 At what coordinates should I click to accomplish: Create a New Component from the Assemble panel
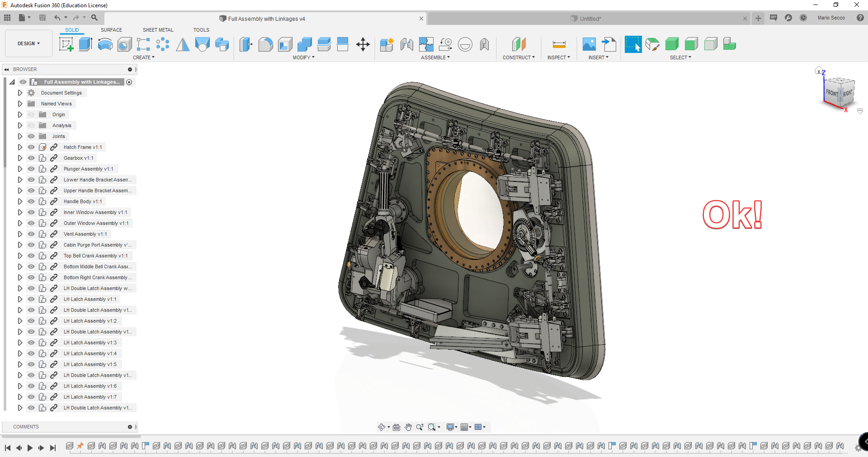coord(387,44)
